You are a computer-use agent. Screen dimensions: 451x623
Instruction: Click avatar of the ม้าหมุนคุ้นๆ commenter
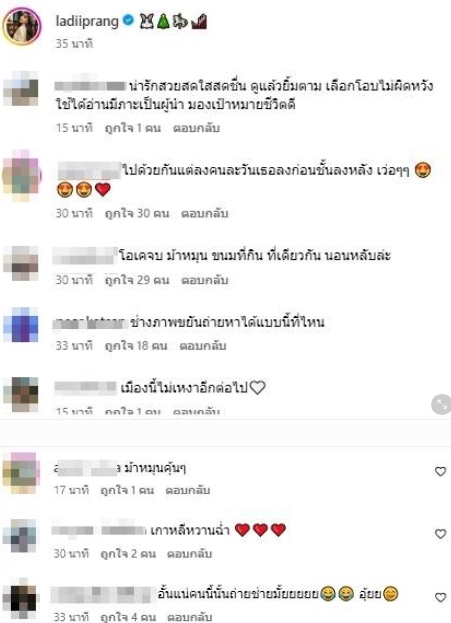point(21,473)
